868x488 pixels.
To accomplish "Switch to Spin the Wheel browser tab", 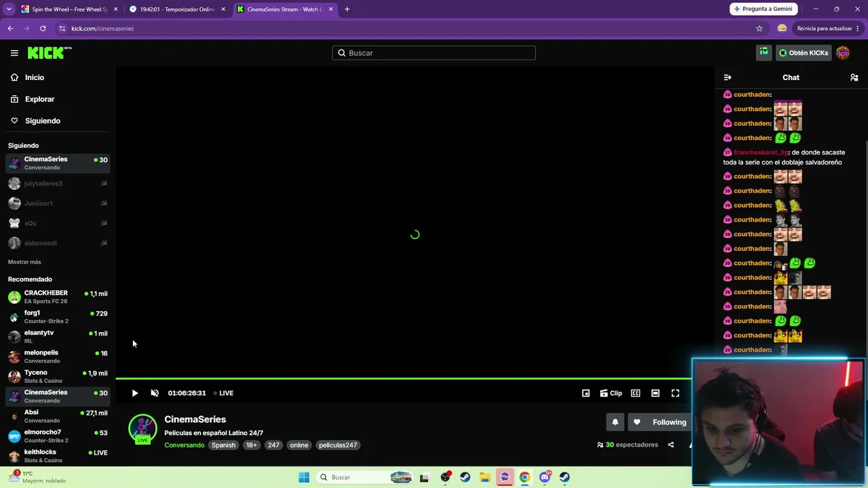I will pos(70,9).
